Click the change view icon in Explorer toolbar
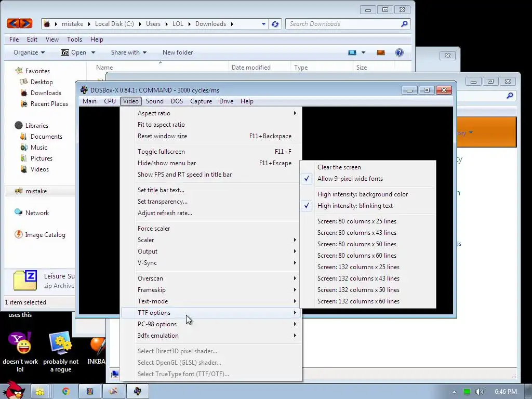Screen dimensions: 532x399 [352, 52]
